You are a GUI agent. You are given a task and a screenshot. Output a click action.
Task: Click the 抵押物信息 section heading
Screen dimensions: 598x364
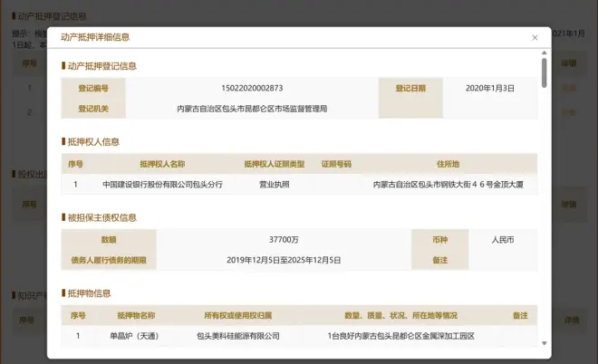(x=88, y=294)
